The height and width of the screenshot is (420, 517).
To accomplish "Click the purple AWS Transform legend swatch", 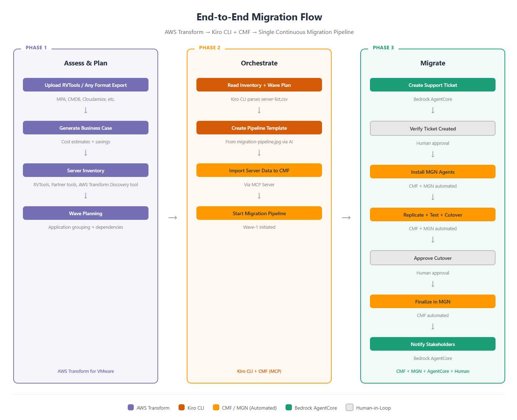I will [131, 407].
